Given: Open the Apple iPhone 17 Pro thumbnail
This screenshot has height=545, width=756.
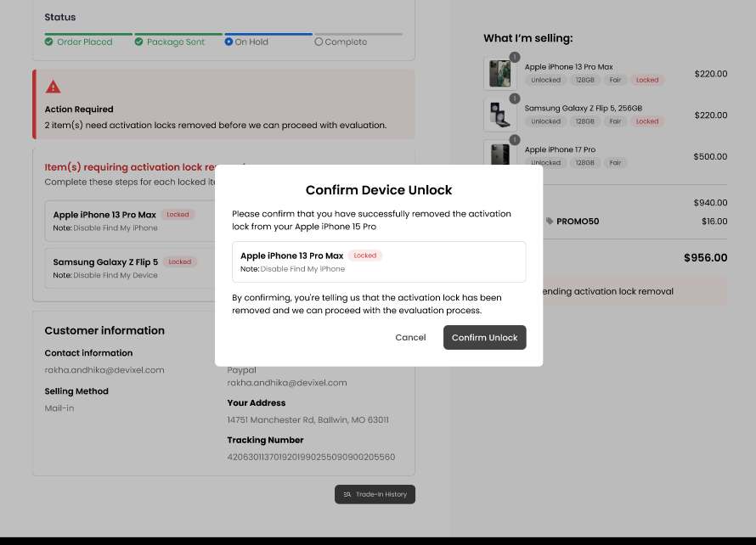Looking at the screenshot, I should coord(500,153).
